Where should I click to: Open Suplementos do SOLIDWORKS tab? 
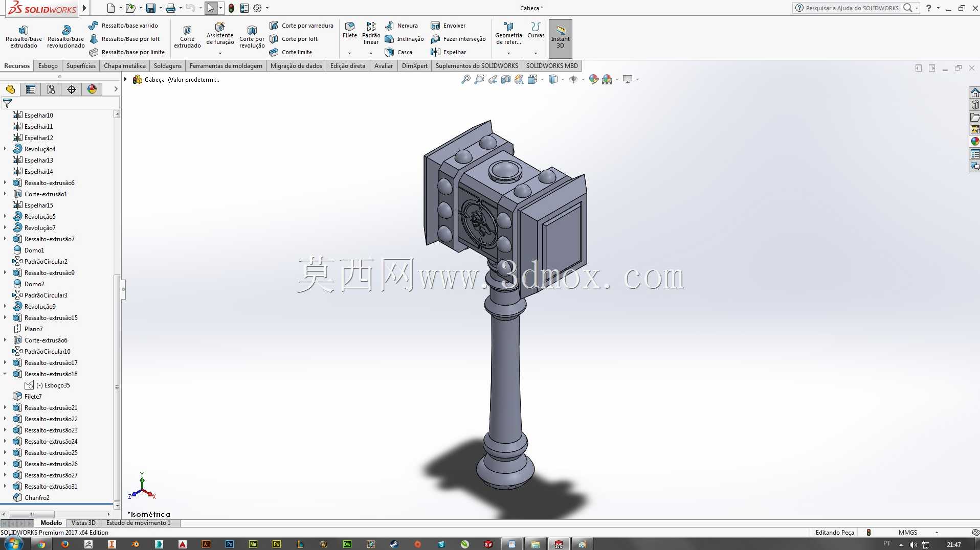tap(477, 66)
